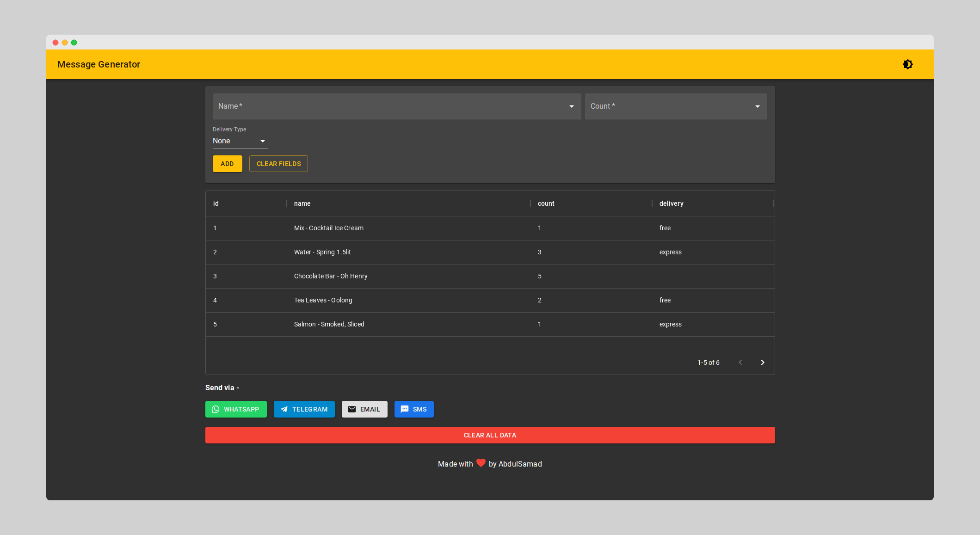This screenshot has height=535, width=980.
Task: Go to previous table page arrow
Action: point(740,363)
